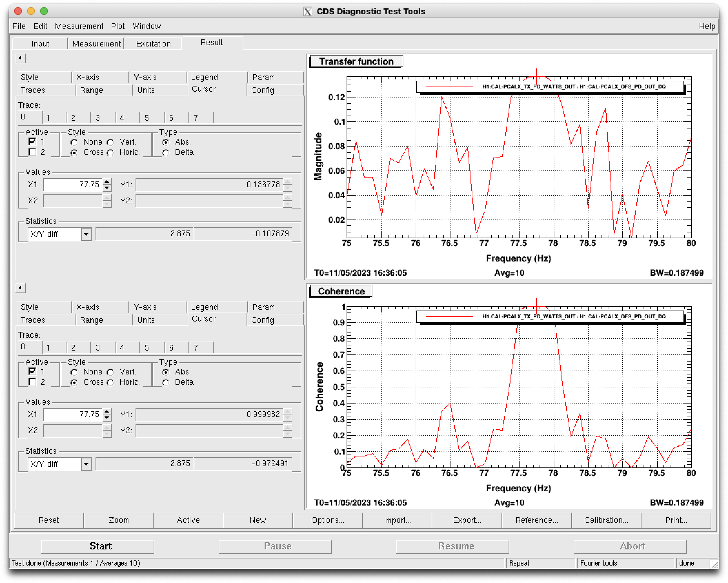Image resolution: width=728 pixels, height=583 pixels.
Task: Decrement X1 value in lower panel
Action: (107, 417)
